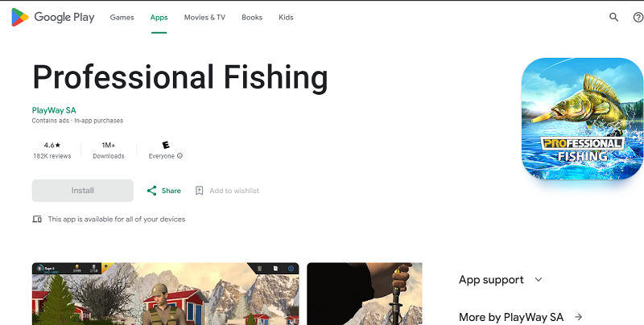The image size is (644, 325).
Task: Click the More by PlayWay SA arrow
Action: click(x=579, y=317)
